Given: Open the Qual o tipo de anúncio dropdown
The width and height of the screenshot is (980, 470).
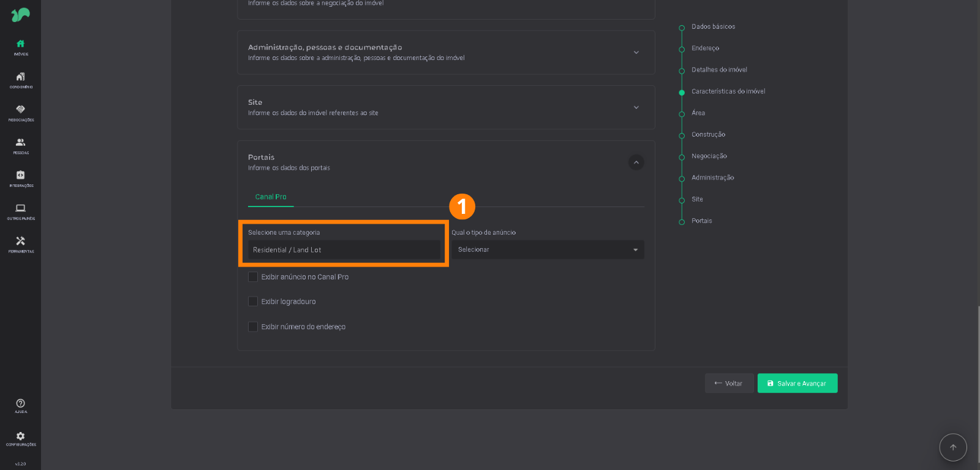Looking at the screenshot, I should pos(547,250).
